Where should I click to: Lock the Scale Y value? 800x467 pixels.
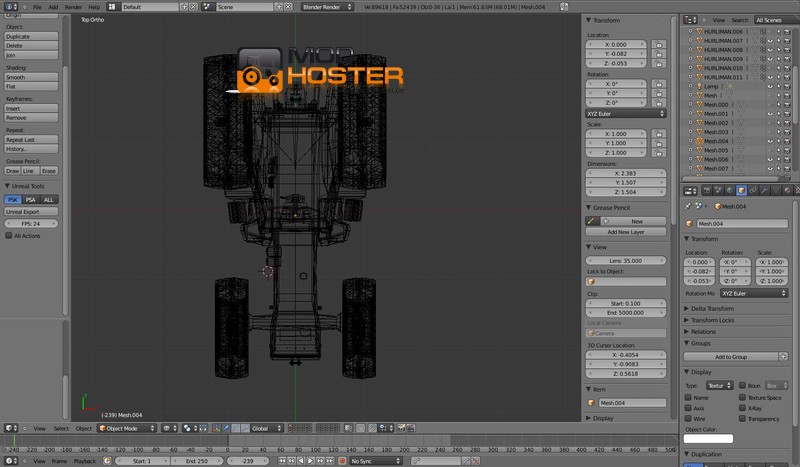click(x=659, y=143)
